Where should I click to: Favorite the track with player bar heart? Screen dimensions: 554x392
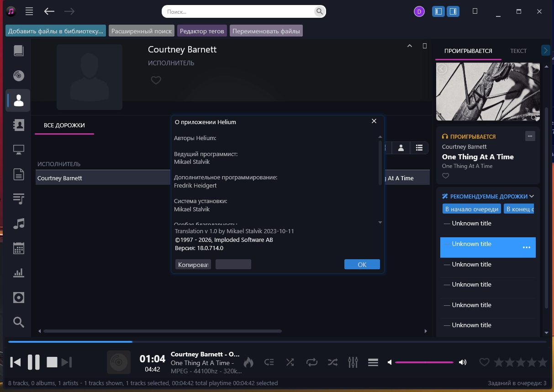pyautogui.click(x=484, y=362)
